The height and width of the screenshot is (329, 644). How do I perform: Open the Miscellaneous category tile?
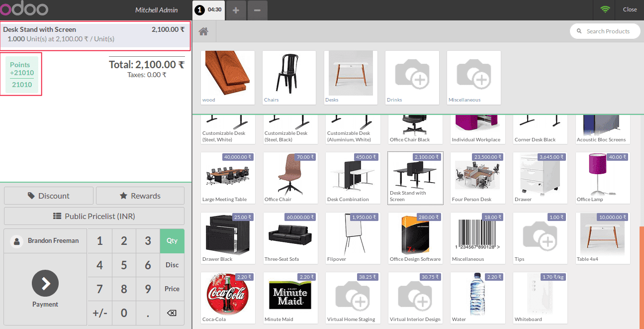[x=474, y=78]
